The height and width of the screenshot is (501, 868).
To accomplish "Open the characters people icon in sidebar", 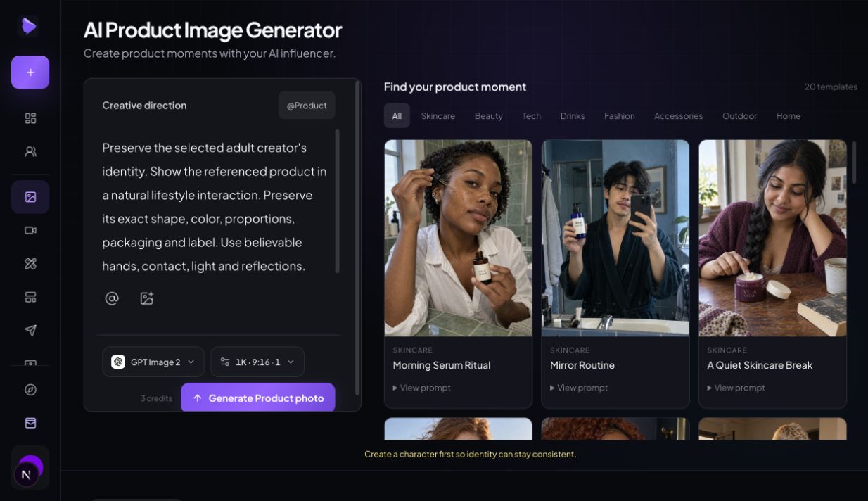I will [x=30, y=151].
